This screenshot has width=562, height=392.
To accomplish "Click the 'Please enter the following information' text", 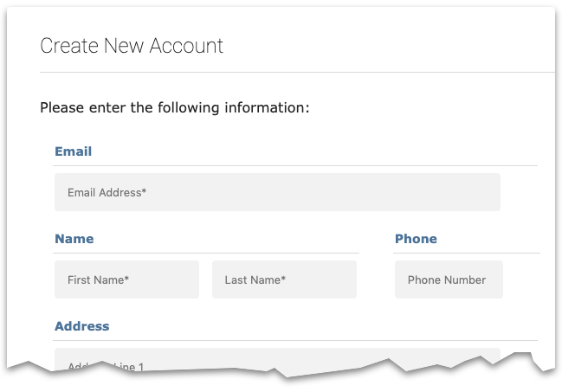I will tap(175, 108).
